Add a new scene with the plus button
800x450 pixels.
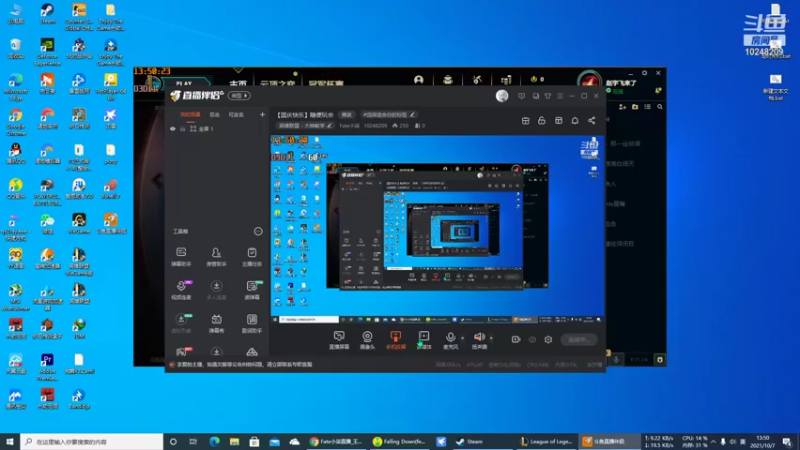tap(262, 115)
